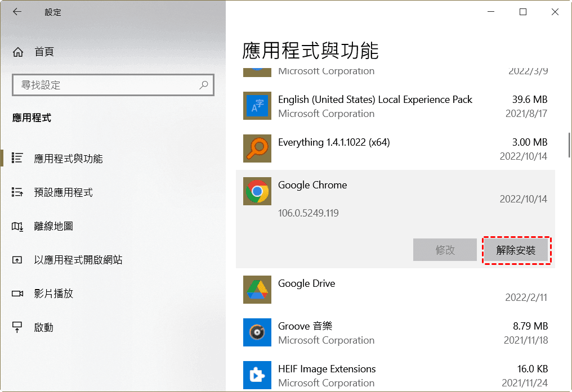Viewport: 572px width, 392px height.
Task: Open 應用程式與功能 in the sidebar
Action: (68, 159)
